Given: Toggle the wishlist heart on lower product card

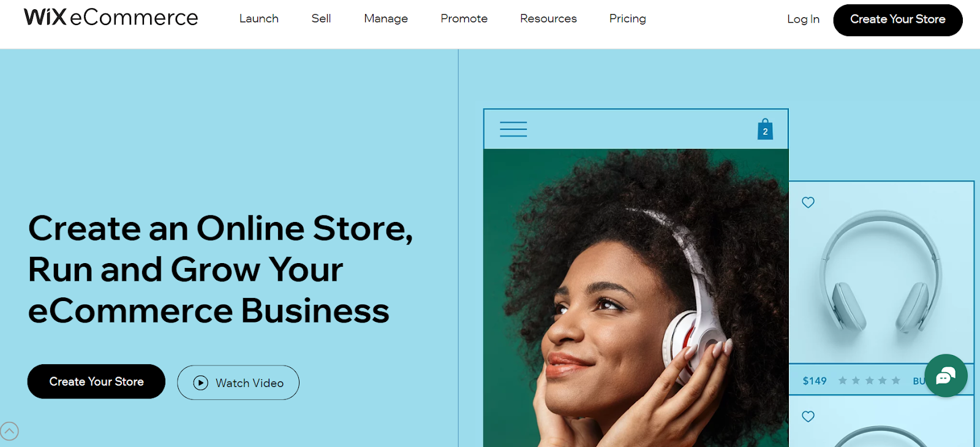Looking at the screenshot, I should point(808,416).
